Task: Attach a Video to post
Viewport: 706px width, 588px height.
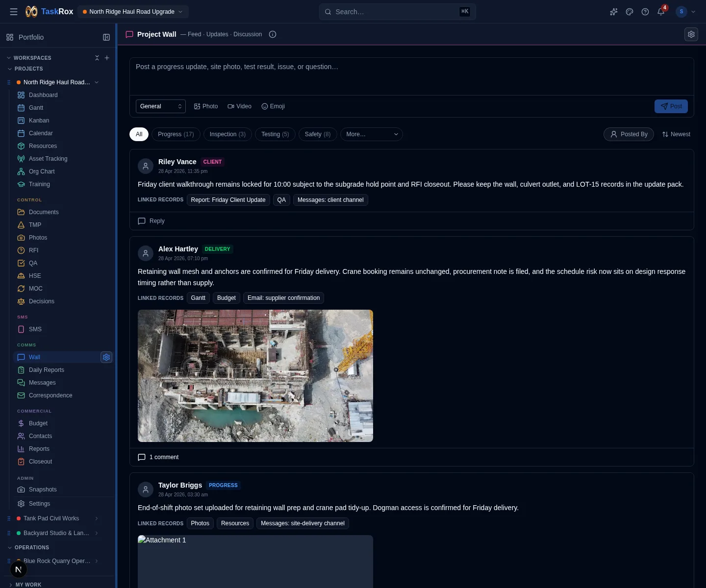Action: (240, 106)
